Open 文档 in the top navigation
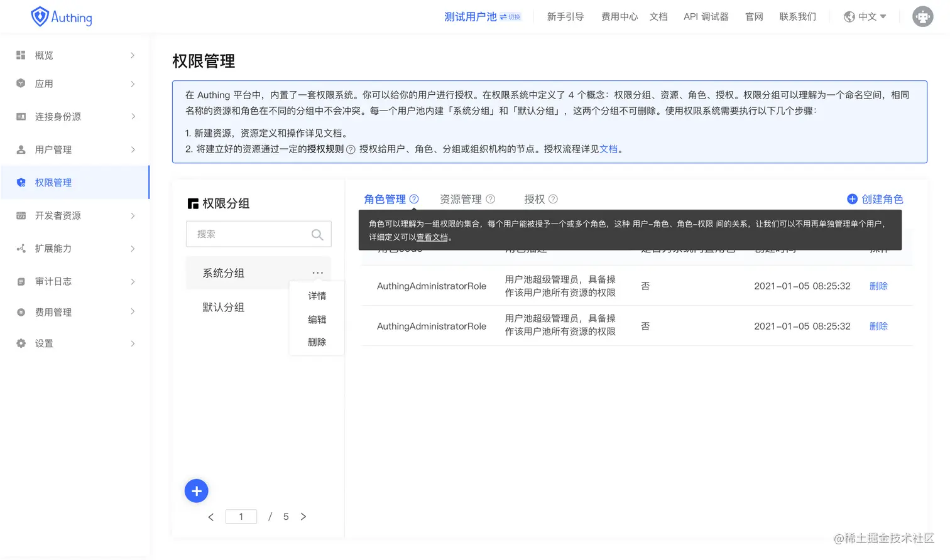Screen dimensions: 950x560 tap(658, 17)
